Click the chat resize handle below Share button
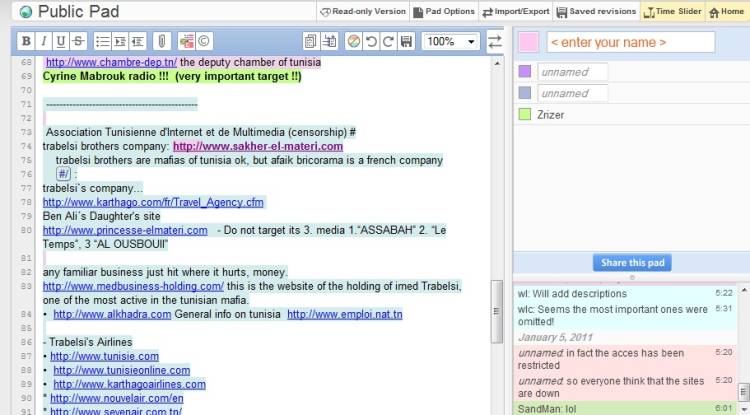Viewport: 750px width, 415px height. click(632, 277)
